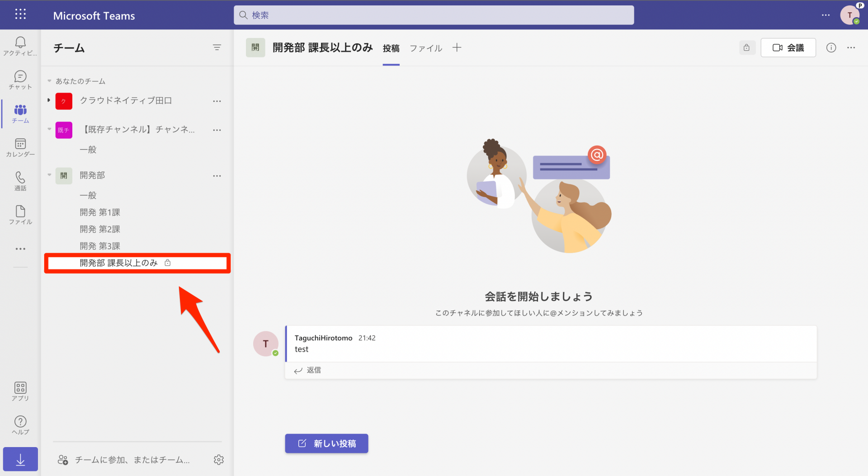Click the 新しい投稿 button
The width and height of the screenshot is (868, 476).
[x=326, y=443]
